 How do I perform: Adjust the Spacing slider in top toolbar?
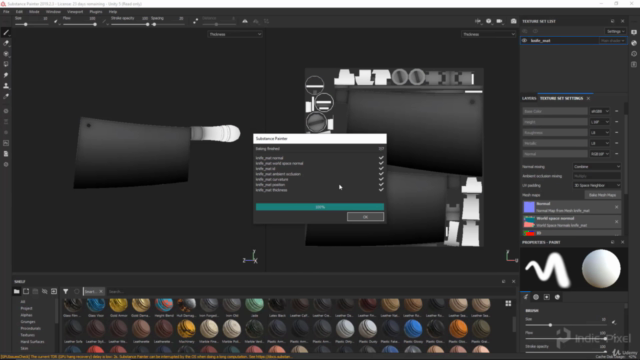(x=167, y=24)
